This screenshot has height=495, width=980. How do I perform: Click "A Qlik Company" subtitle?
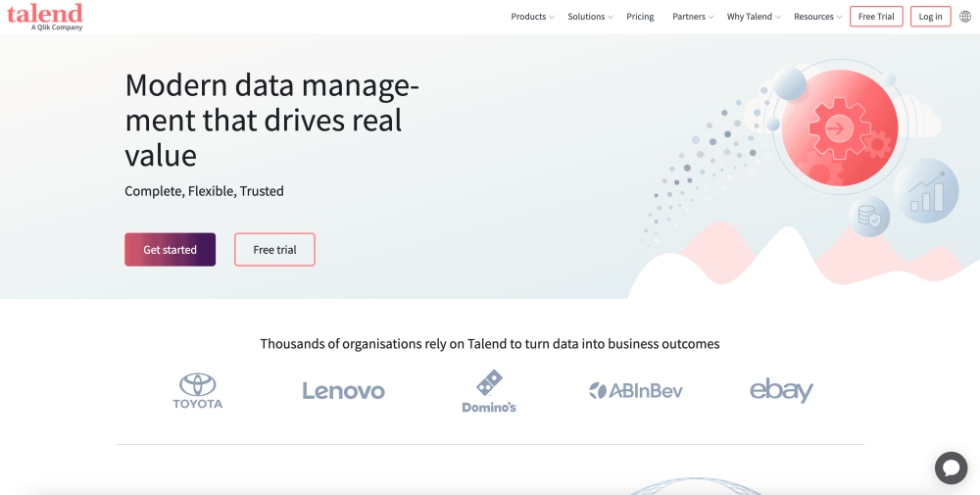tap(57, 27)
